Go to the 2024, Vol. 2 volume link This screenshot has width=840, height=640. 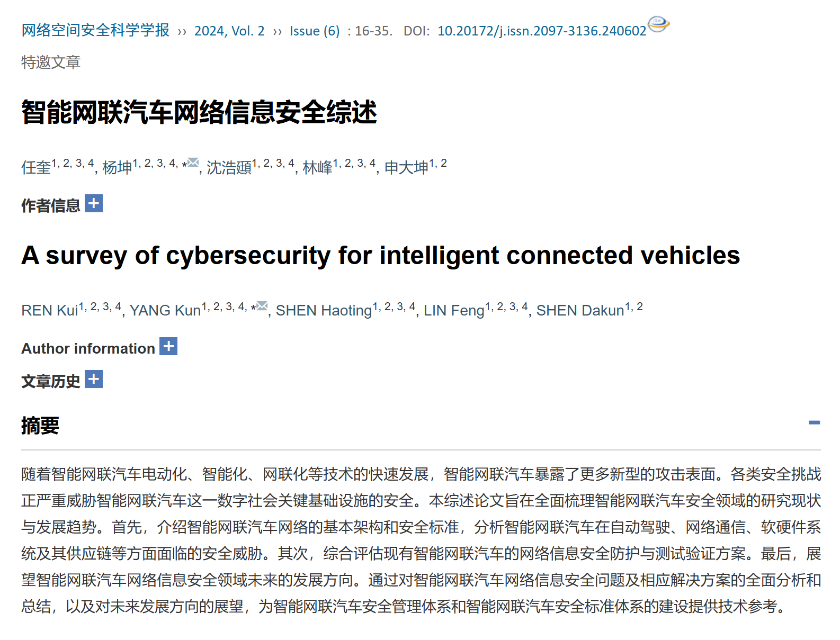pyautogui.click(x=229, y=31)
